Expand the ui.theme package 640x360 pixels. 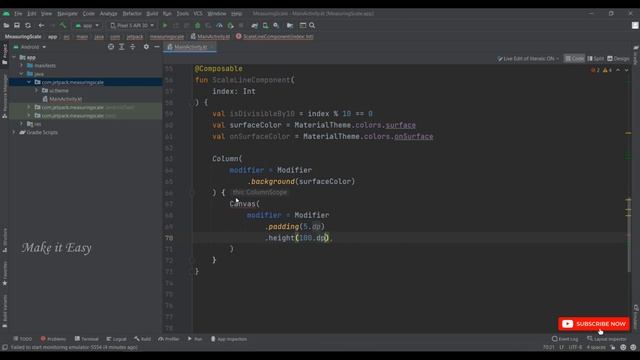[x=36, y=91]
